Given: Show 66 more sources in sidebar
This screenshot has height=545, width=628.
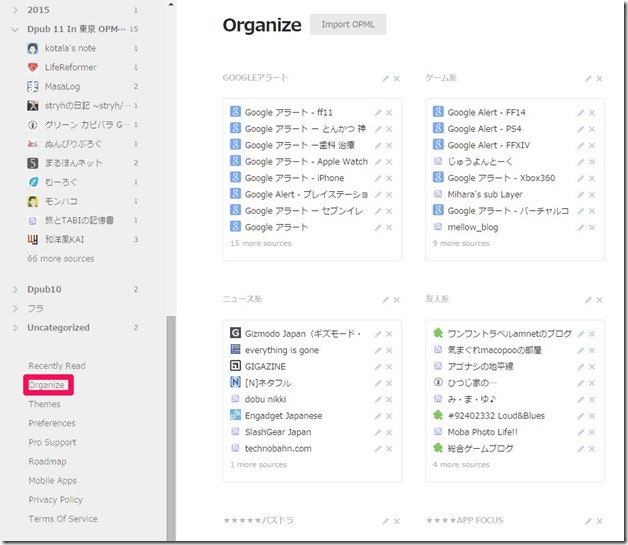Looking at the screenshot, I should (x=61, y=259).
